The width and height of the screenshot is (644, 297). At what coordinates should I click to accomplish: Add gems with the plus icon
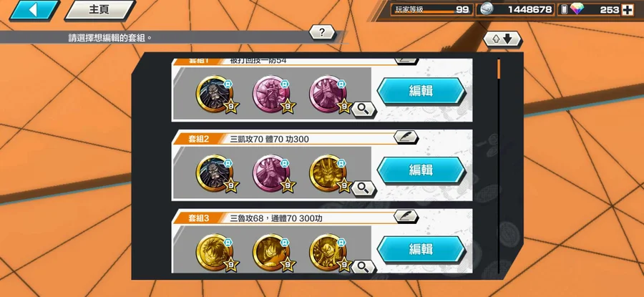[x=627, y=10]
